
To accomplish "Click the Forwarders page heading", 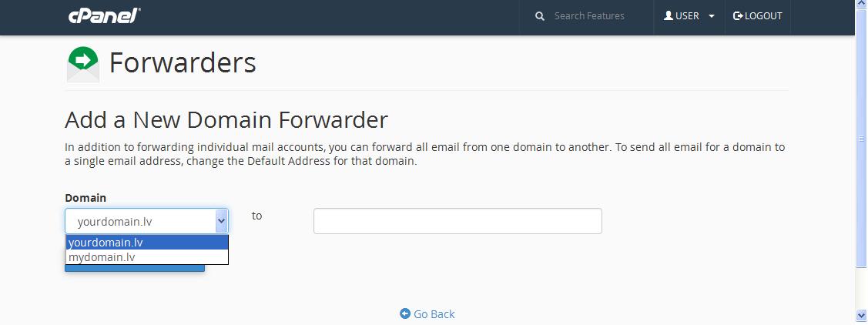I will click(x=182, y=62).
